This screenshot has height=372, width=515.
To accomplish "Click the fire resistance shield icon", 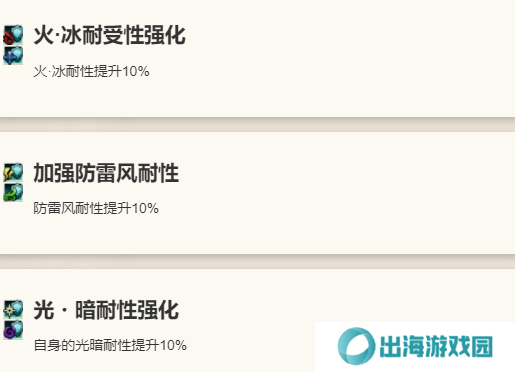I will [x=13, y=35].
